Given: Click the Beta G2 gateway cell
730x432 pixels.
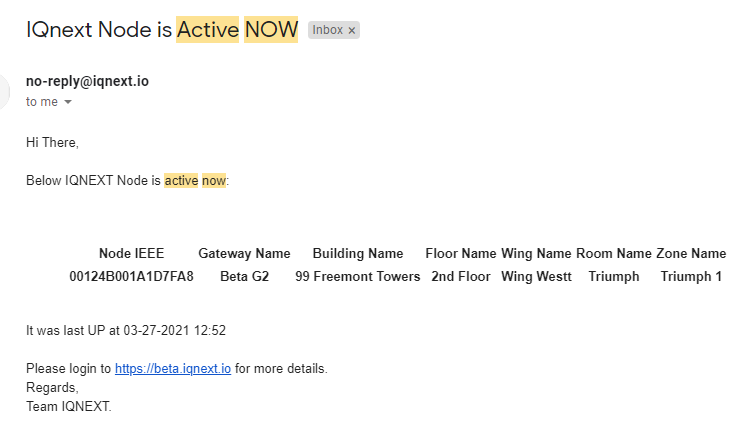Looking at the screenshot, I should click(244, 277).
